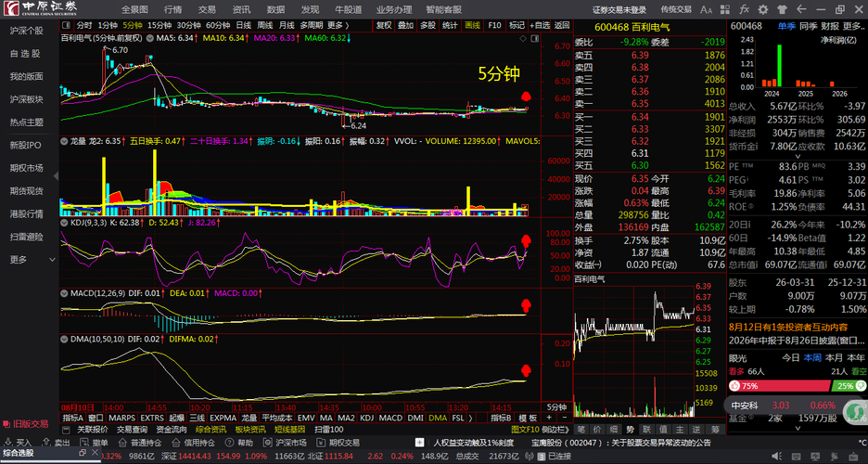
Task: Open the 交易 menu
Action: pos(207,9)
